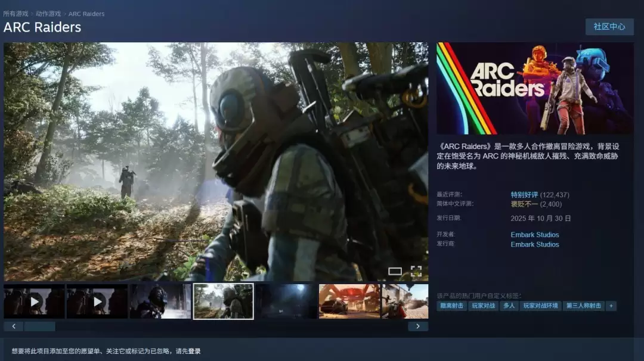Click the 请先登录 login link

click(188, 351)
